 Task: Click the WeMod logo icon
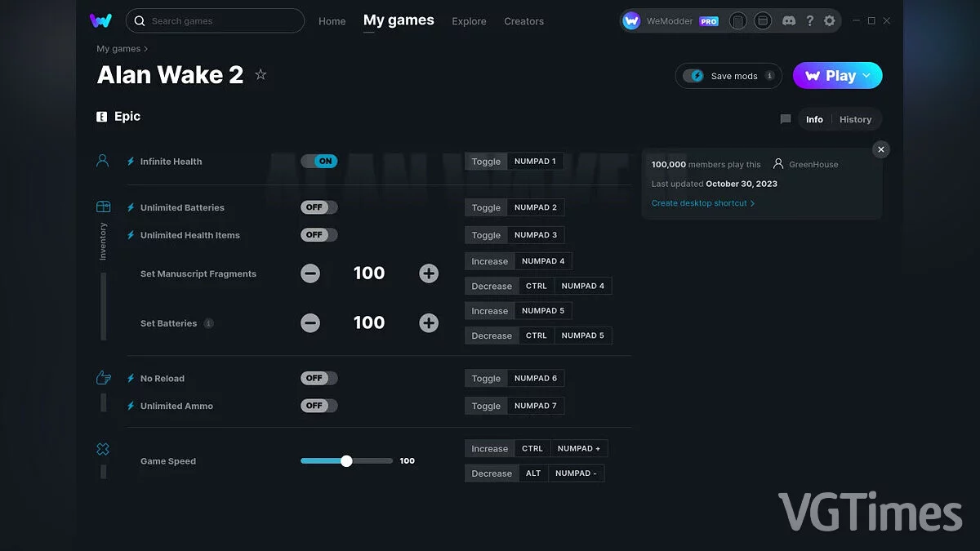(100, 21)
